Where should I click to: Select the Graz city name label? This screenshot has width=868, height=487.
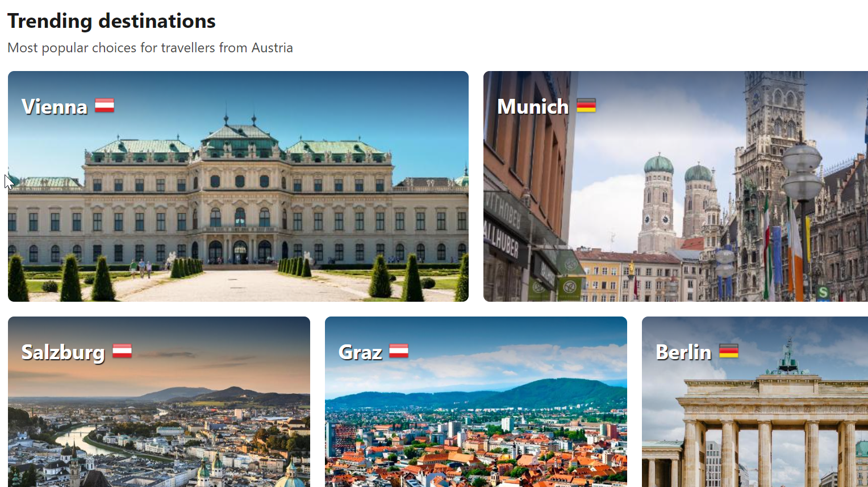[360, 352]
